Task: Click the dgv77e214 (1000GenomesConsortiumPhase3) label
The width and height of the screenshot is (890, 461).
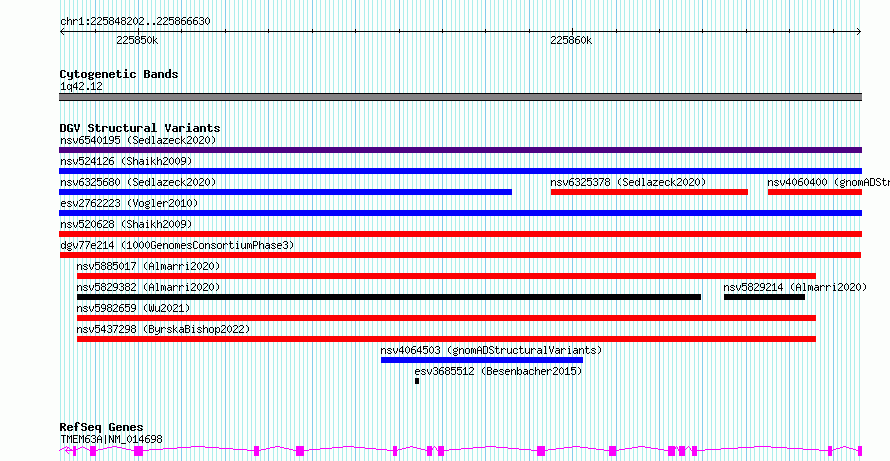Action: coord(177,245)
